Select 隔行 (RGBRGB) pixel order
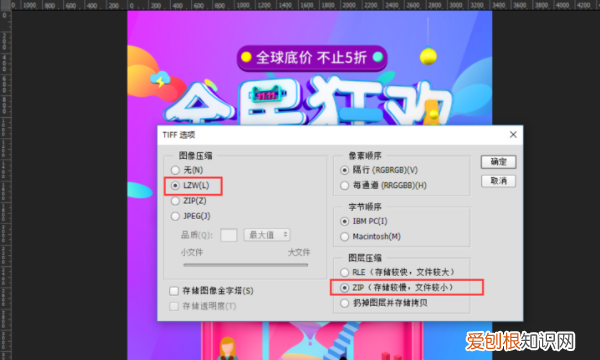Viewport: 600px width, 360px height. (344, 170)
